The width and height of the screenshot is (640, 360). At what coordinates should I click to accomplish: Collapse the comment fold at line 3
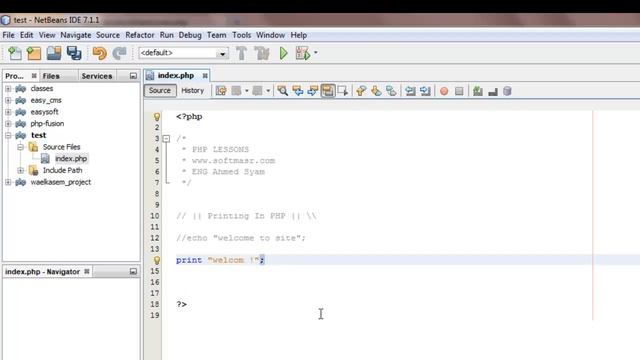coord(166,139)
